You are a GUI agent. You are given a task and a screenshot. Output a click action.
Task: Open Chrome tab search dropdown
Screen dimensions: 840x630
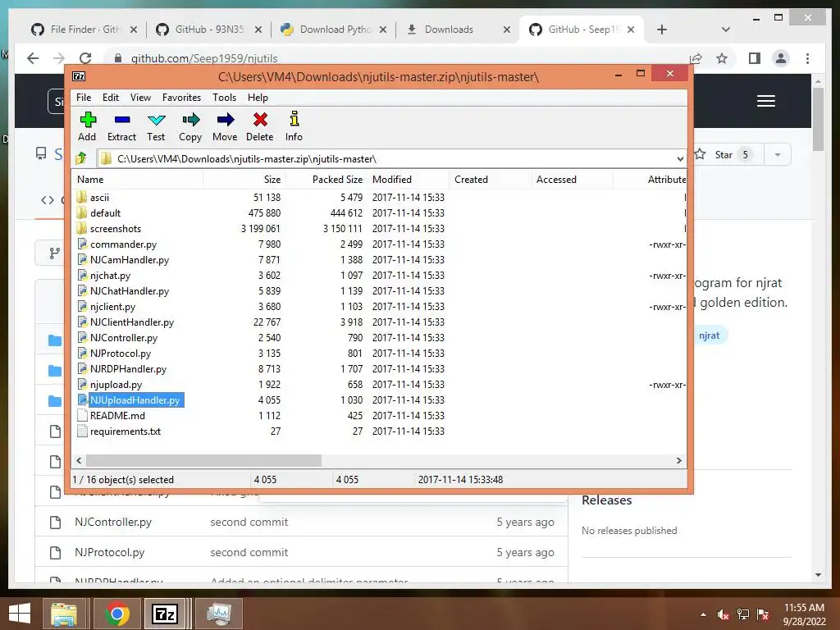725,30
